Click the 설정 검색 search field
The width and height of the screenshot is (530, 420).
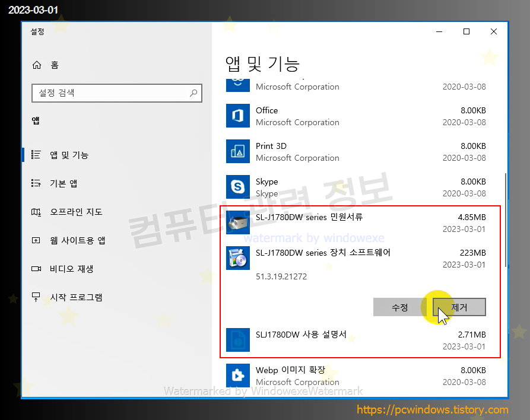coord(116,93)
